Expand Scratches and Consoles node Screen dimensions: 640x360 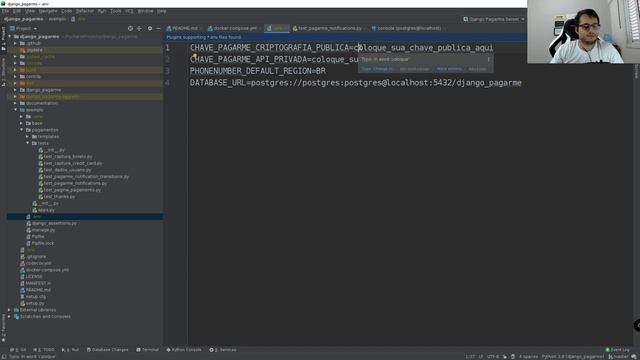pos(9,316)
